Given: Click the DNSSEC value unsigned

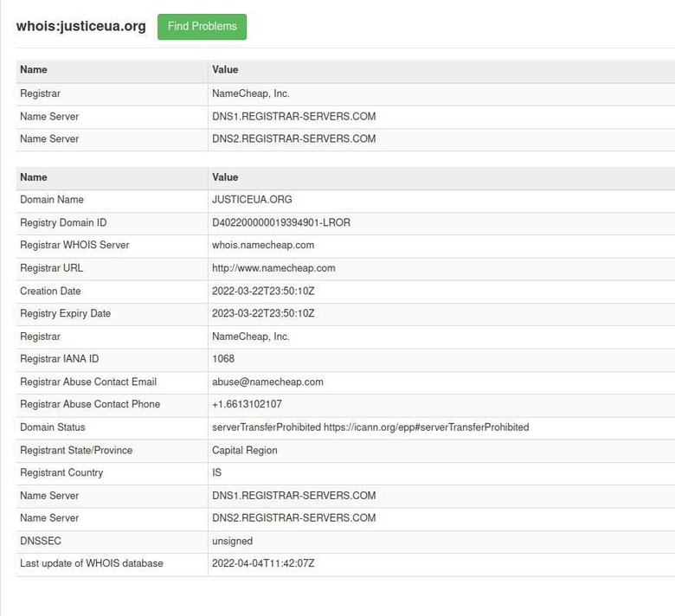Looking at the screenshot, I should click(232, 541).
